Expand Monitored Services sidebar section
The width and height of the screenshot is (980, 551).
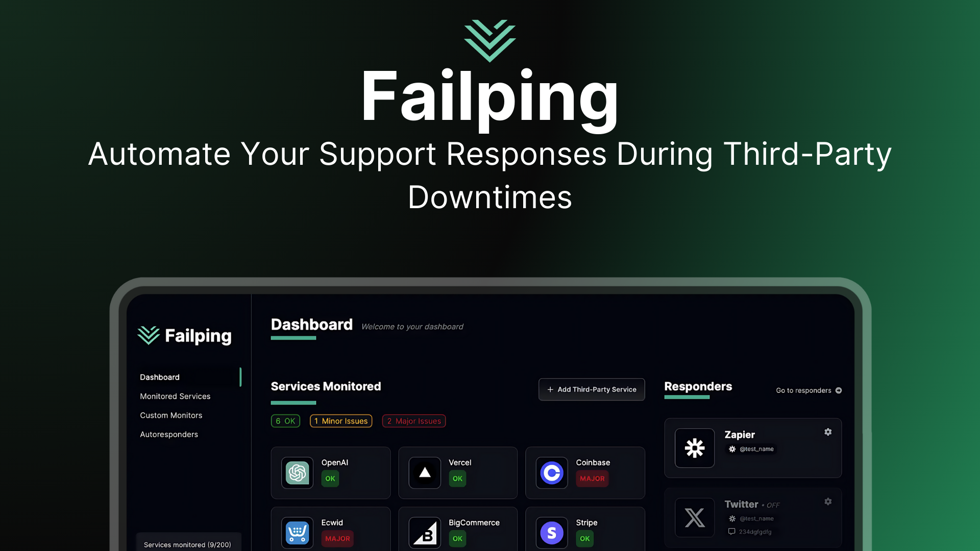(176, 396)
